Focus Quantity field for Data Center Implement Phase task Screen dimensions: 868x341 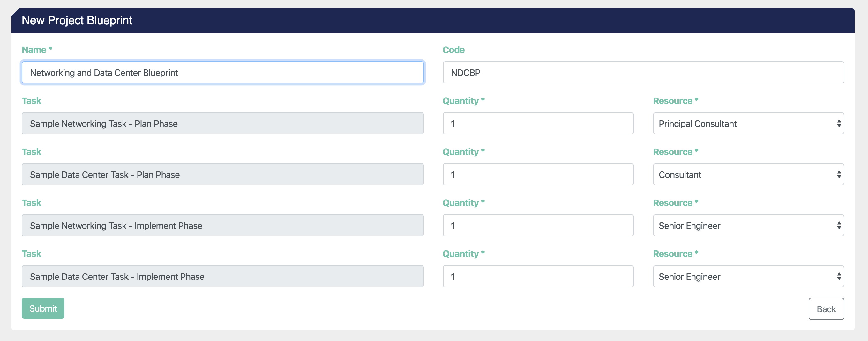pyautogui.click(x=538, y=276)
